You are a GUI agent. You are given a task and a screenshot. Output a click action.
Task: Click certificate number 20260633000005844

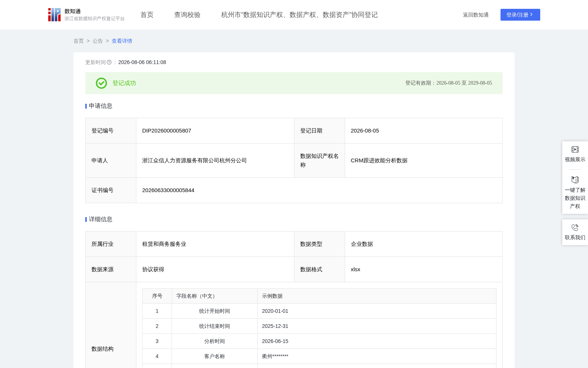point(168,190)
